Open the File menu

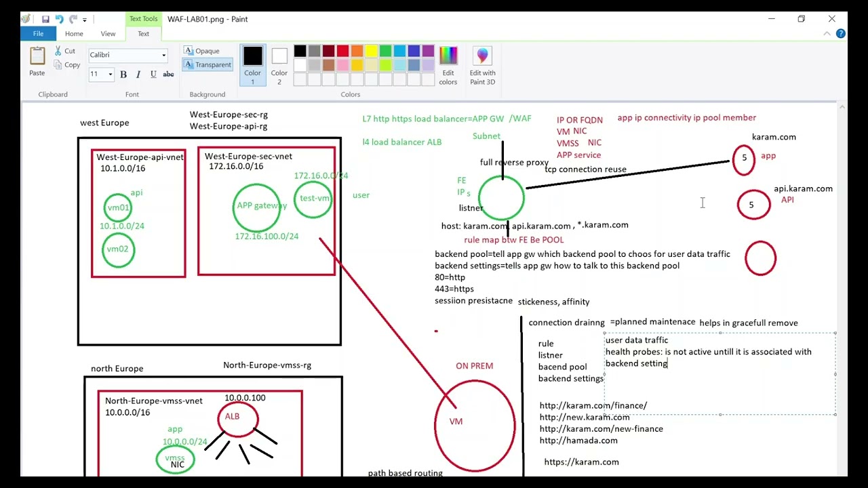[38, 33]
